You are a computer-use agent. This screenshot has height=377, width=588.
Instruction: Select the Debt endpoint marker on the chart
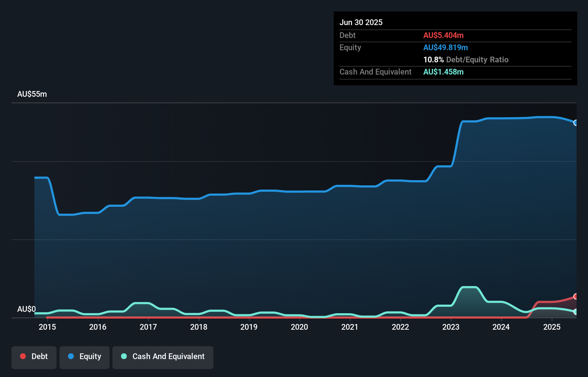[577, 296]
